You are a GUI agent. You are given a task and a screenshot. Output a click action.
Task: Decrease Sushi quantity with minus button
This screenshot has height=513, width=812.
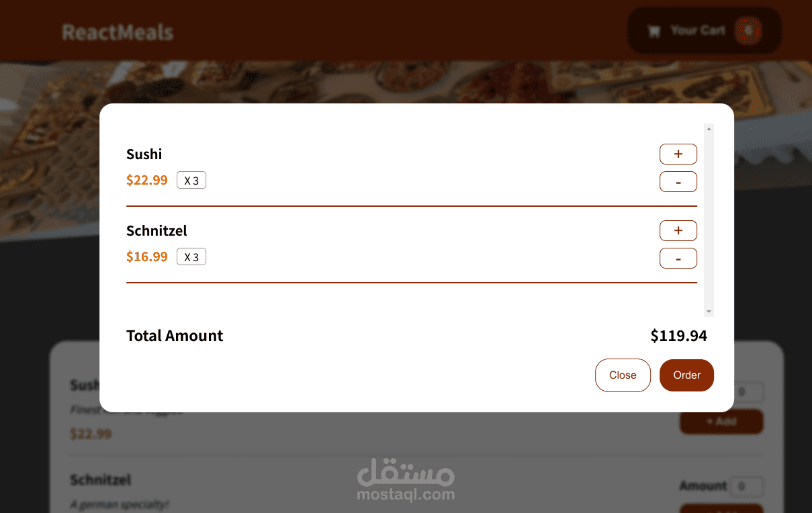(x=678, y=182)
